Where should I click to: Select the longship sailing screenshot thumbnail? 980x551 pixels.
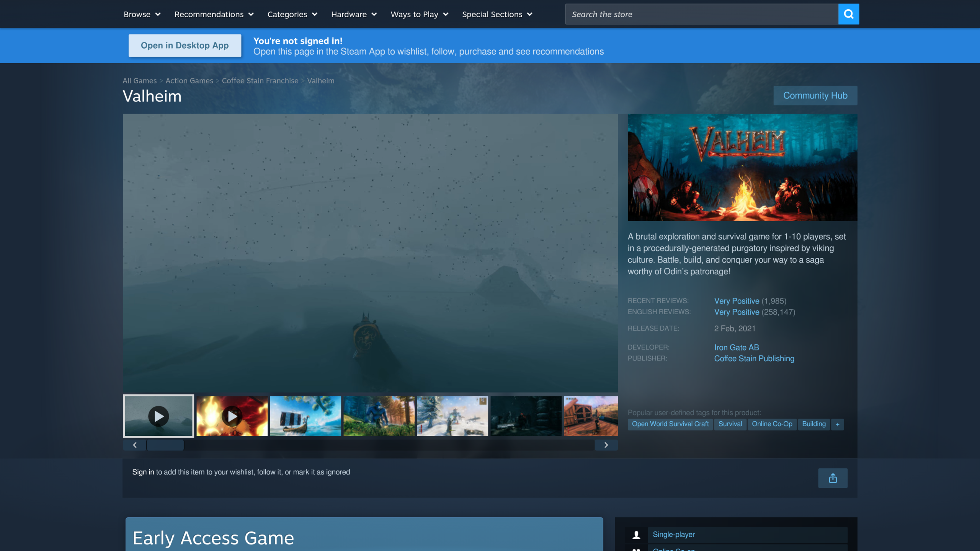point(305,416)
